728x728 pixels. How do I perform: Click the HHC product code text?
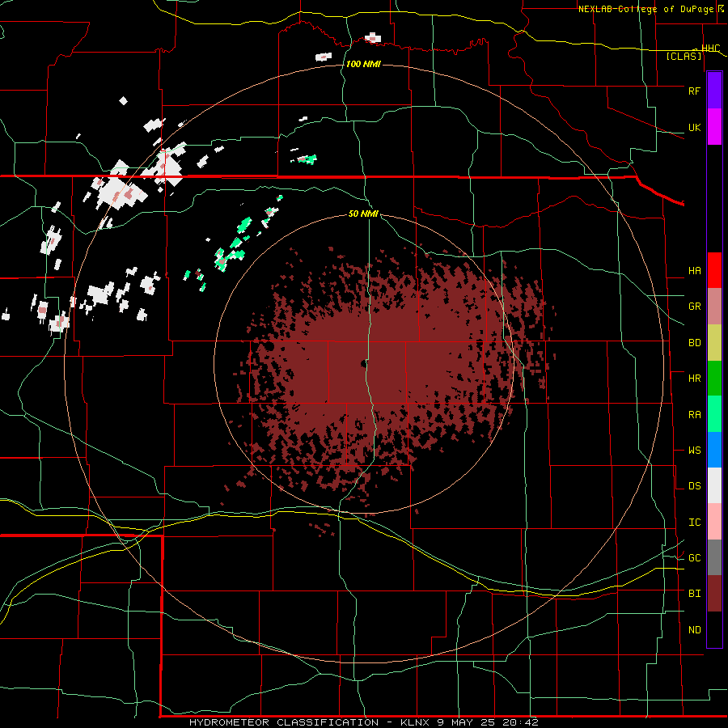710,49
